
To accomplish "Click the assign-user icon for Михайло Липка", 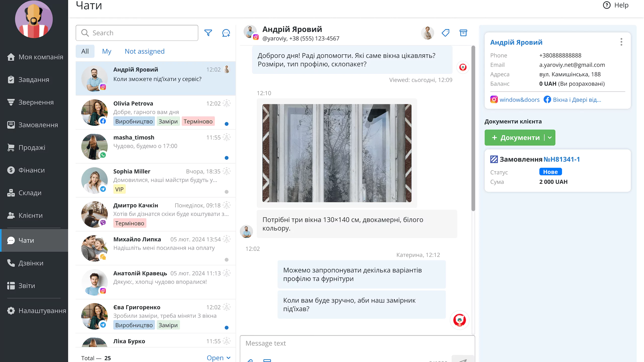I will click(x=227, y=239).
